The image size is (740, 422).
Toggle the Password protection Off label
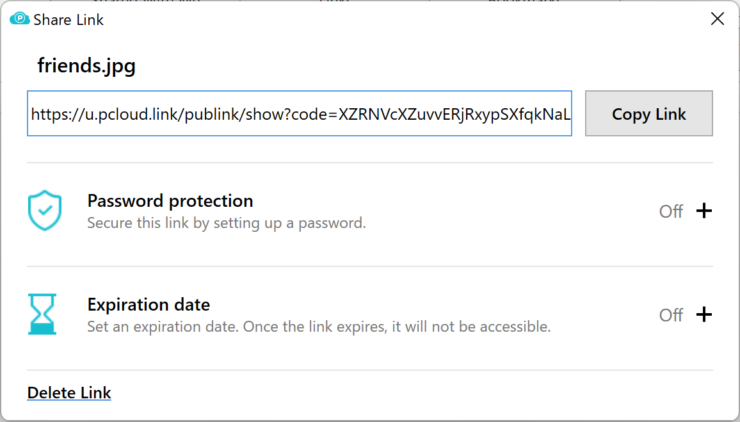pos(671,211)
